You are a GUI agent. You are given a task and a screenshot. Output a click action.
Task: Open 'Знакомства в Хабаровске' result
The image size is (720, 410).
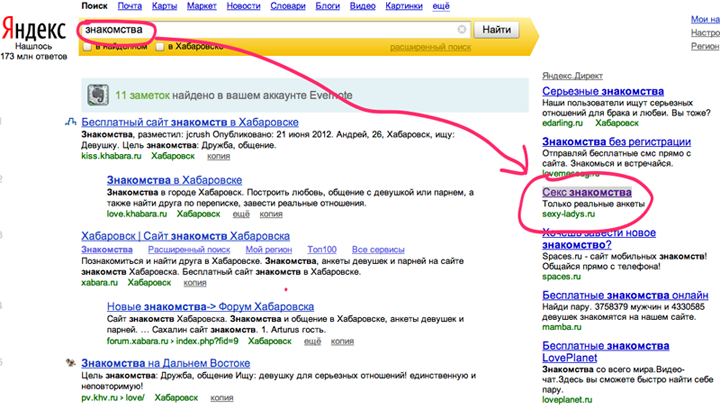pos(174,180)
